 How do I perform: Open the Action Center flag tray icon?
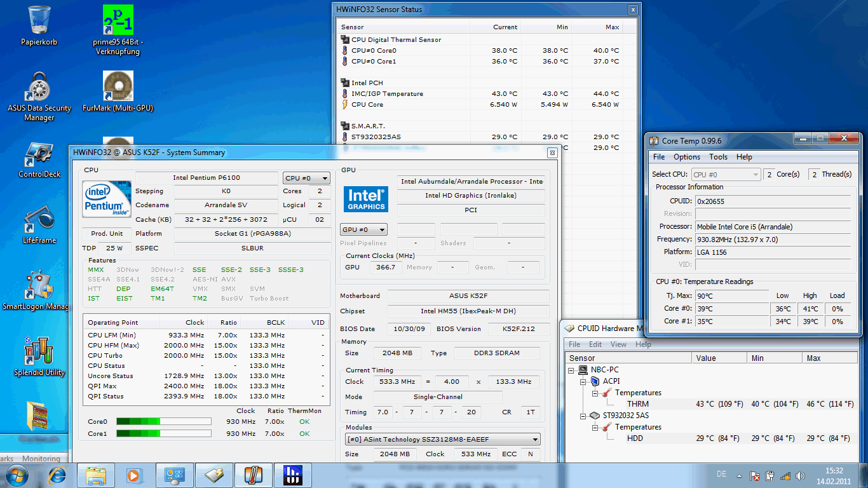point(755,475)
